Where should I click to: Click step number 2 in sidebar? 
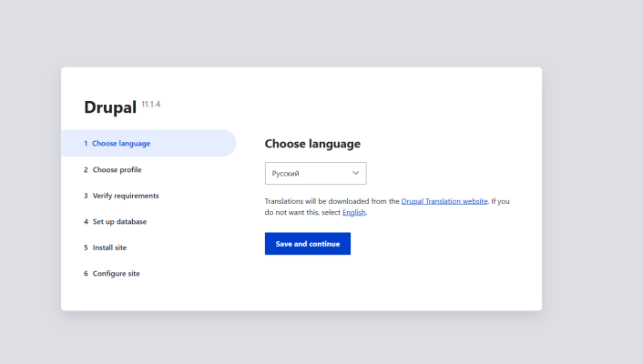coord(86,169)
